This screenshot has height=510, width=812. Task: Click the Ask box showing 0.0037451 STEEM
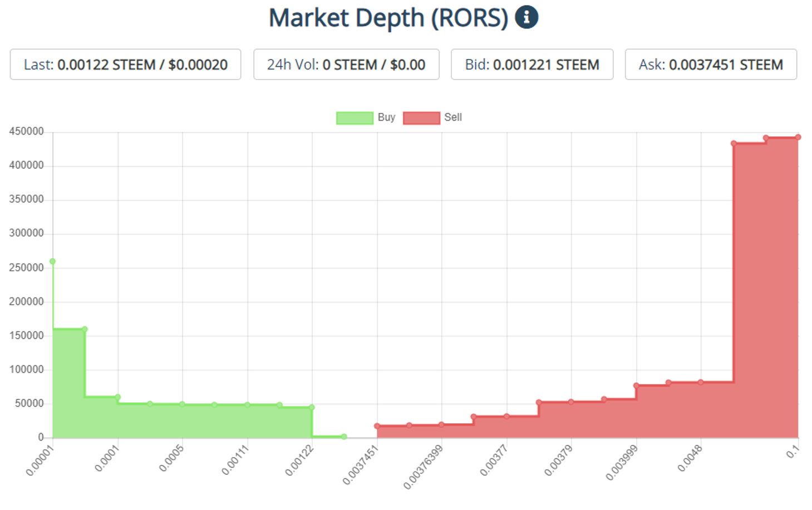pyautogui.click(x=711, y=65)
